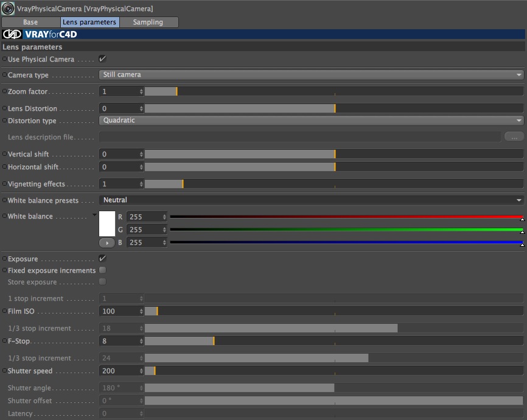Click the F-Stop stepper arrows
527x420 pixels.
[141, 341]
